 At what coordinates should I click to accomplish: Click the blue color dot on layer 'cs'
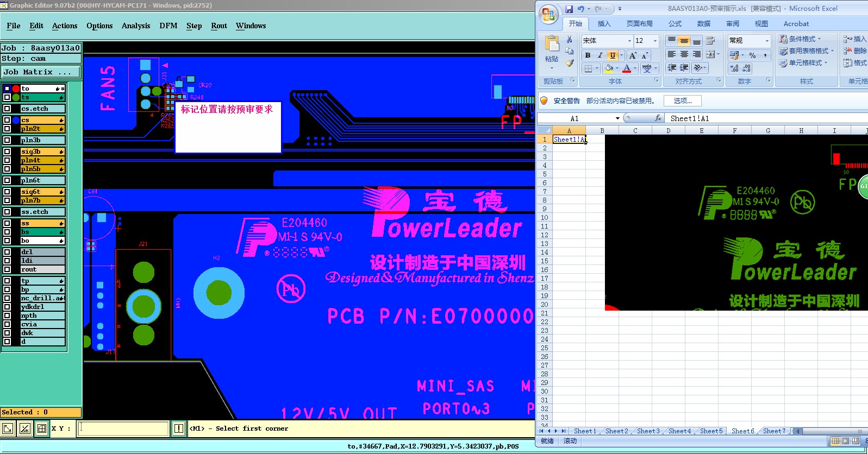[x=16, y=120]
